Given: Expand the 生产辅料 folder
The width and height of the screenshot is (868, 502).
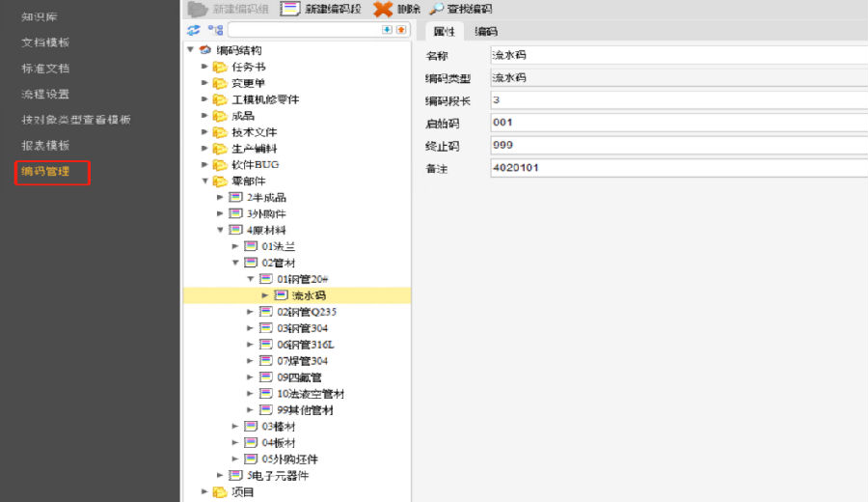Looking at the screenshot, I should tap(204, 148).
